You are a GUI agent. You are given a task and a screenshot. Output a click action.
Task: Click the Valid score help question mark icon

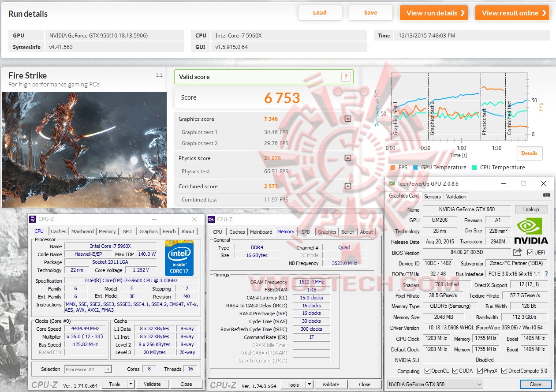point(347,77)
